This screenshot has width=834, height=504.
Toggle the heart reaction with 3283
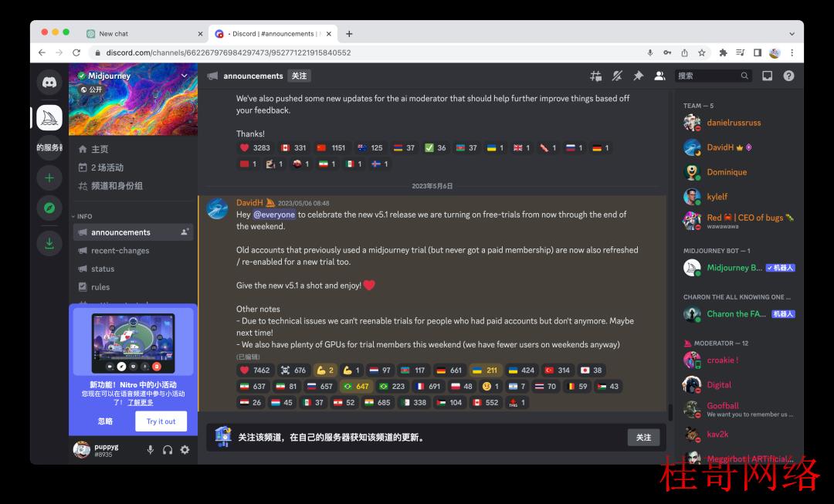pos(255,147)
